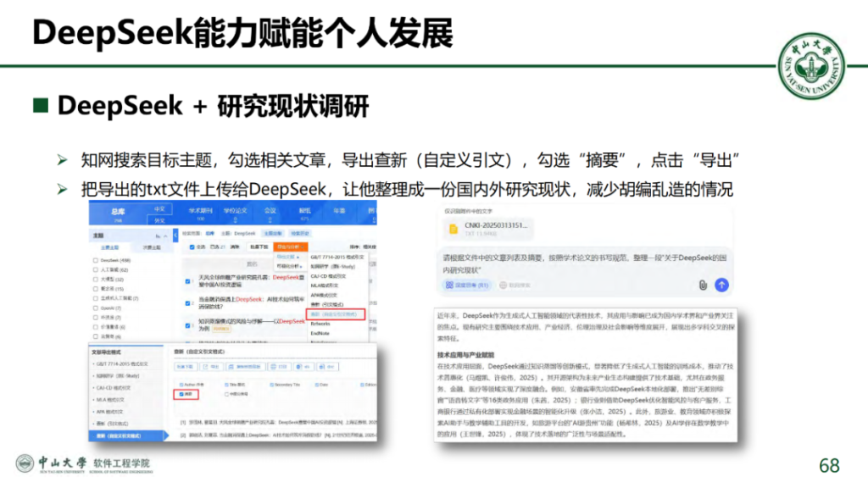Collapse the blue sidebar arrow handle
The image size is (868, 488).
pyautogui.click(x=175, y=236)
